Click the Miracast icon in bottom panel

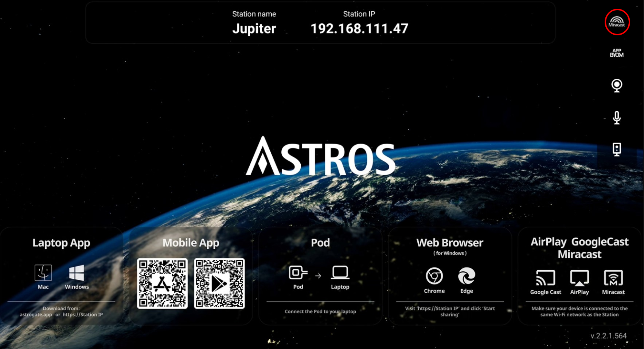[613, 278]
